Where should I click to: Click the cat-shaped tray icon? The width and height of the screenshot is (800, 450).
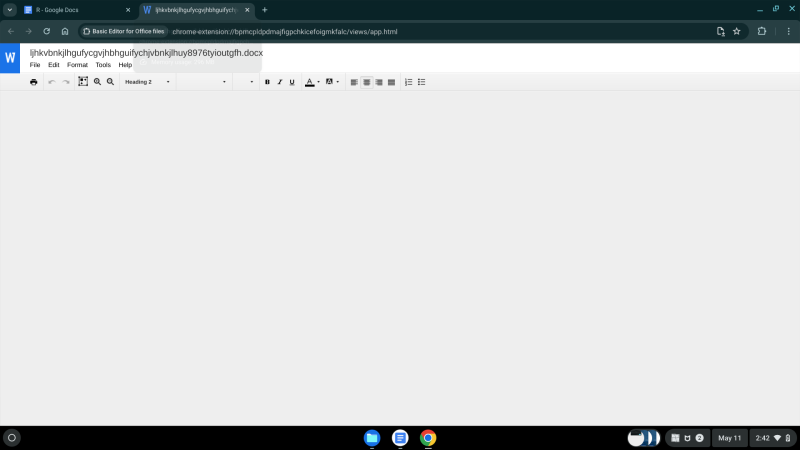coord(687,438)
